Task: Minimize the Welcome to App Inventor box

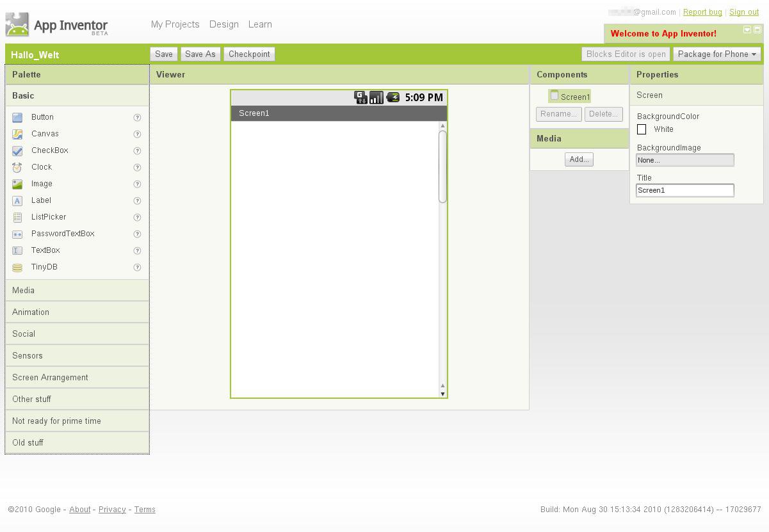Action: coord(747,30)
